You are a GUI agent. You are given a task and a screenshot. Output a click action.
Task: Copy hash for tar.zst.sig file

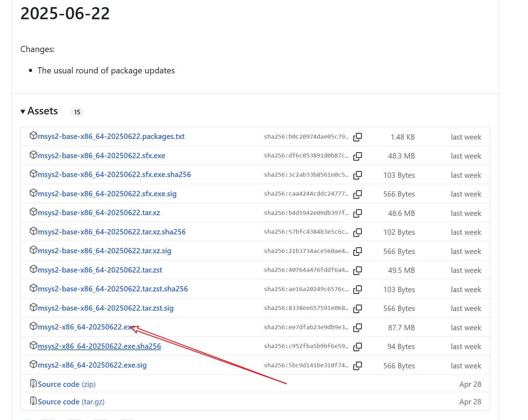(358, 308)
